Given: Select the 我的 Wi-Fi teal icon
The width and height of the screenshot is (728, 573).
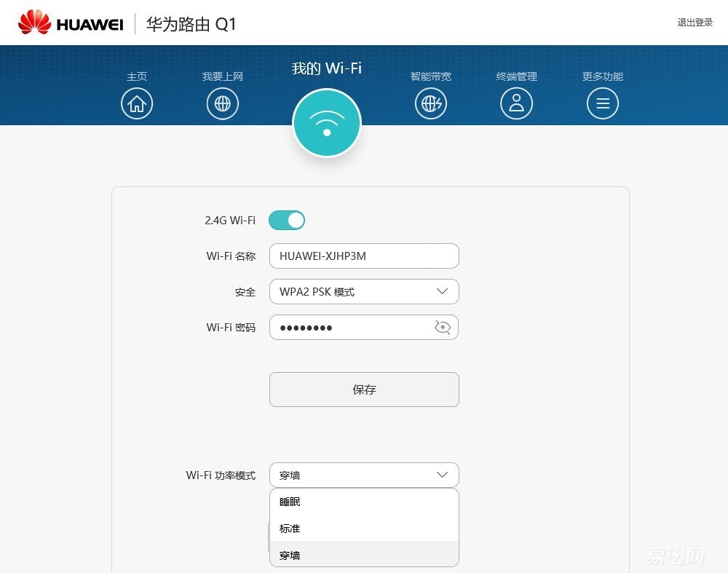Looking at the screenshot, I should 327,123.
